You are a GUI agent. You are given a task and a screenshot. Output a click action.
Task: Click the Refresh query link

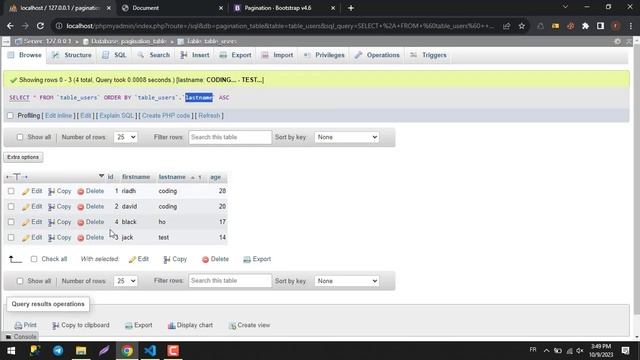[209, 116]
